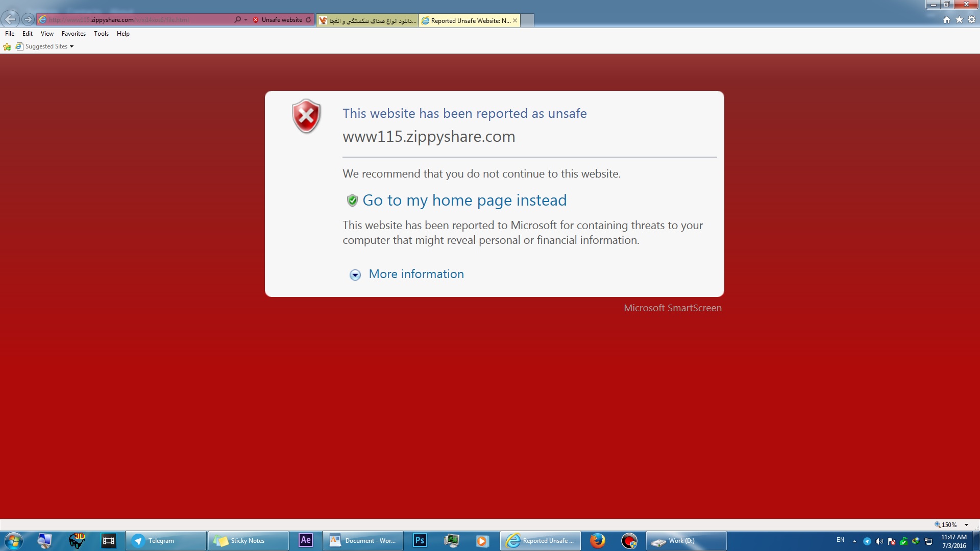Click the green check tray icon

pyautogui.click(x=904, y=541)
